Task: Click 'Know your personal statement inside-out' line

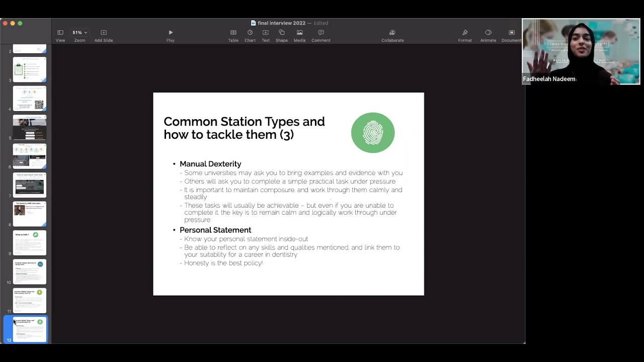Action: click(x=246, y=239)
